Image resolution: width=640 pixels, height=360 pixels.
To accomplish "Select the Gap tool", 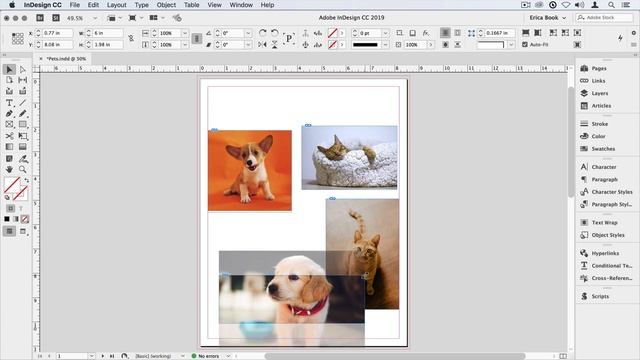I will [x=23, y=80].
